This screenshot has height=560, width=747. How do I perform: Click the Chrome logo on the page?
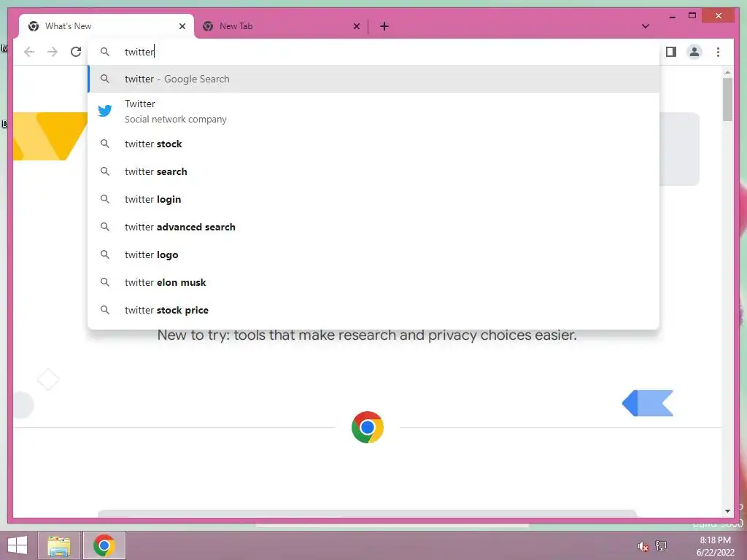click(368, 427)
